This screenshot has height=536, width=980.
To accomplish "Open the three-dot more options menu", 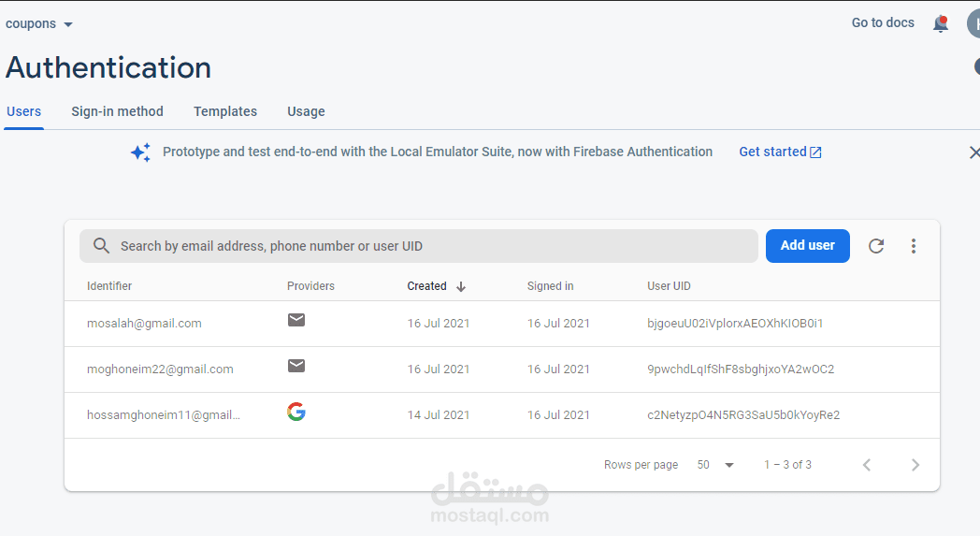I will pyautogui.click(x=914, y=246).
